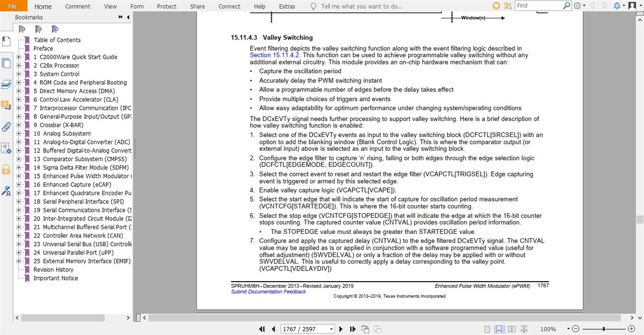Open the Attachments panel

pos(6,126)
